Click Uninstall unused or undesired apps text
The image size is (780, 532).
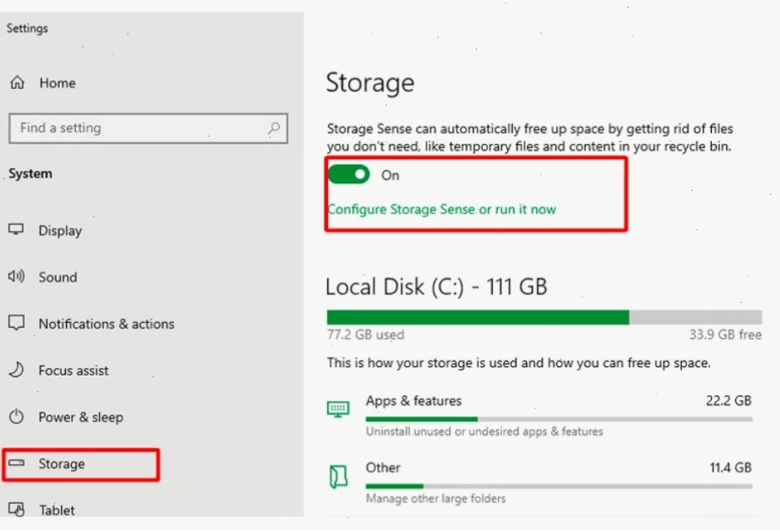(x=484, y=431)
